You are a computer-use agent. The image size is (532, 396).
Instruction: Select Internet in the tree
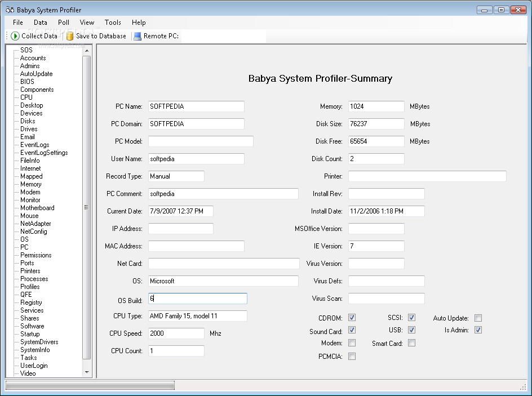30,168
